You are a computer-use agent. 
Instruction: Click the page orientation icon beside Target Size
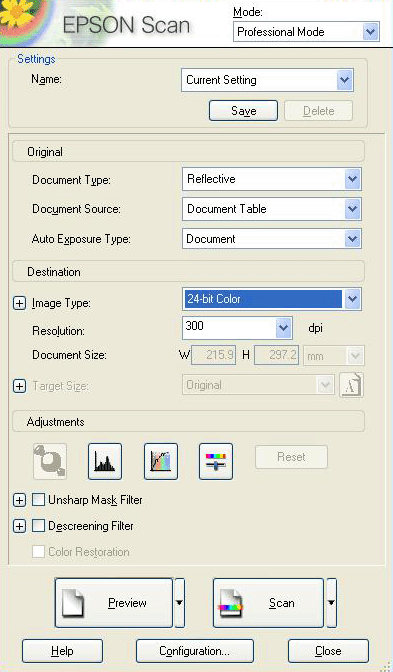(x=351, y=385)
